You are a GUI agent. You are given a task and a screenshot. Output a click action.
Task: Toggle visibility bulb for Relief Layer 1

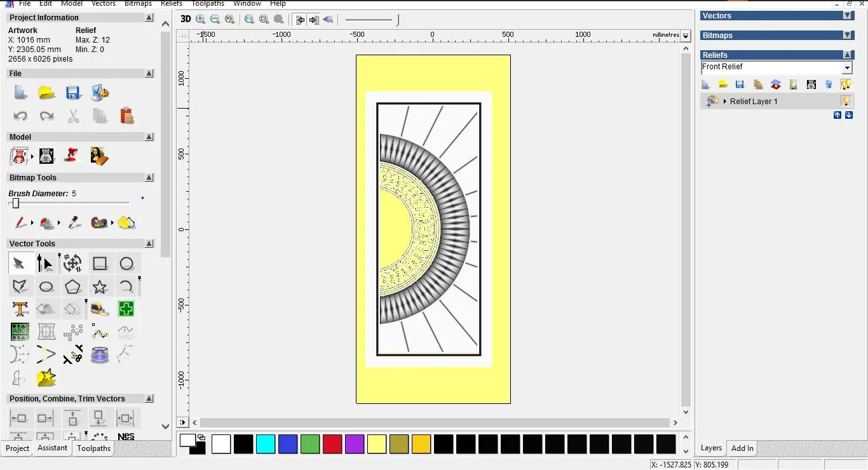point(846,101)
